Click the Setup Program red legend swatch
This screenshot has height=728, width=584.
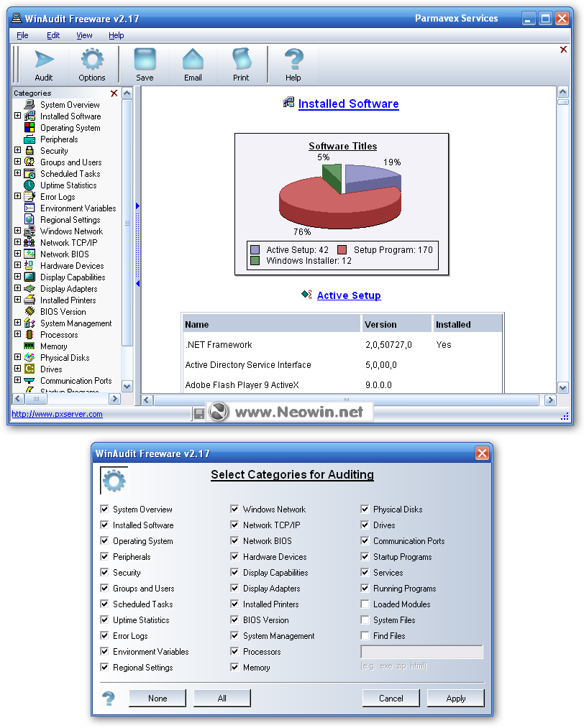(x=342, y=250)
